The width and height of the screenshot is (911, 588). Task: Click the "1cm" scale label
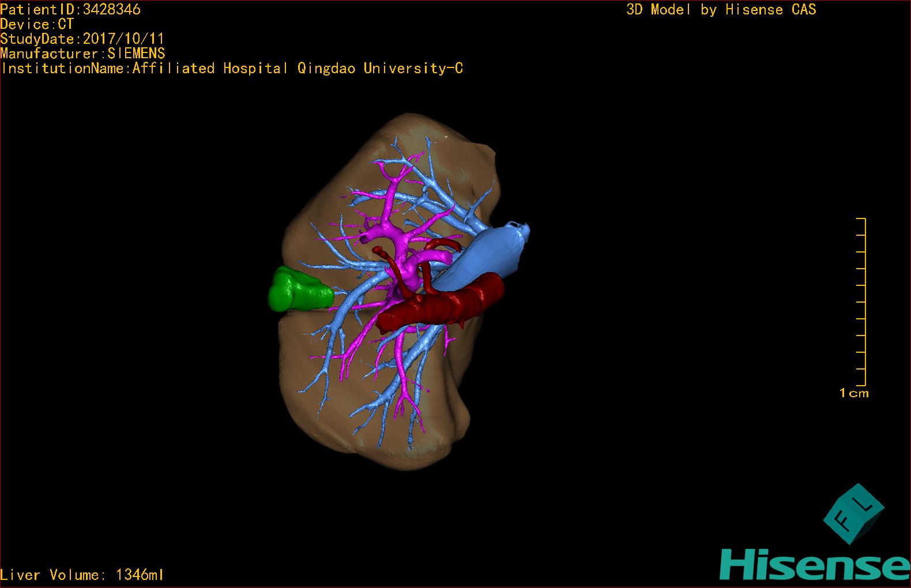click(854, 393)
